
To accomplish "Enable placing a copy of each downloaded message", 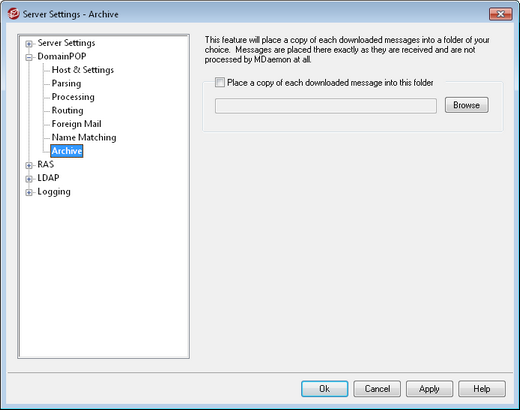I will [220, 82].
